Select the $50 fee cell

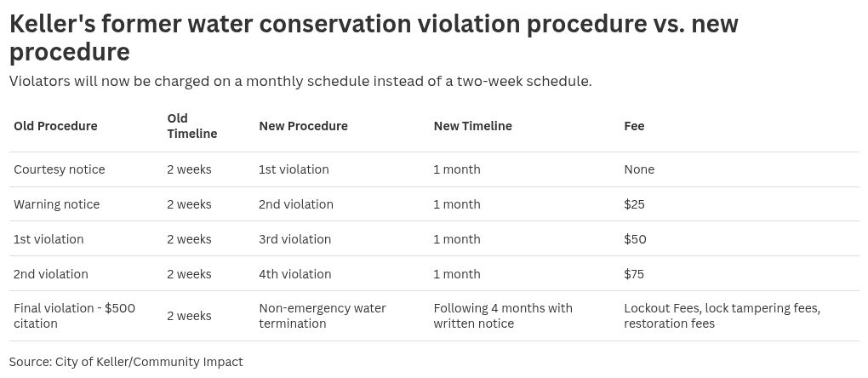635,239
